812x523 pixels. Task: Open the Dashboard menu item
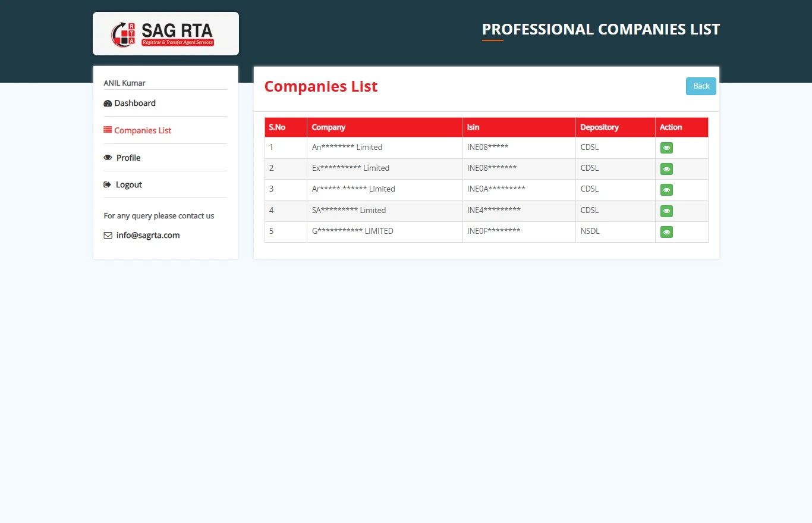(135, 104)
